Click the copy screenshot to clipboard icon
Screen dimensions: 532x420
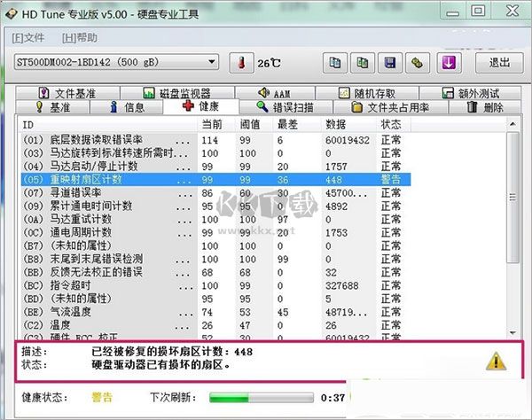pos(363,63)
